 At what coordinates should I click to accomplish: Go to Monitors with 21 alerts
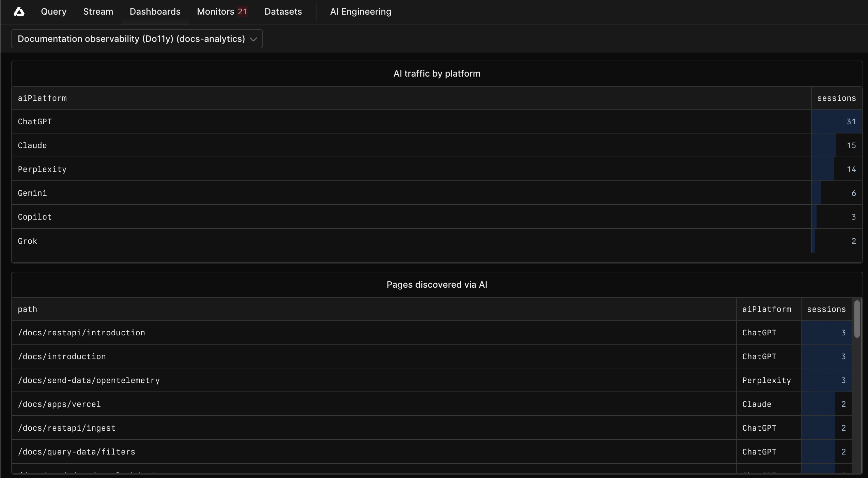[x=222, y=12]
